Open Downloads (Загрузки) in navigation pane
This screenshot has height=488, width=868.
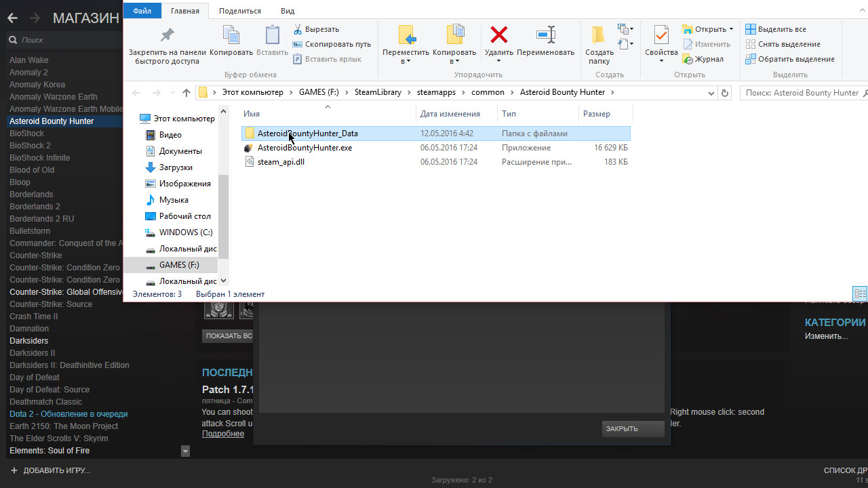click(x=169, y=167)
